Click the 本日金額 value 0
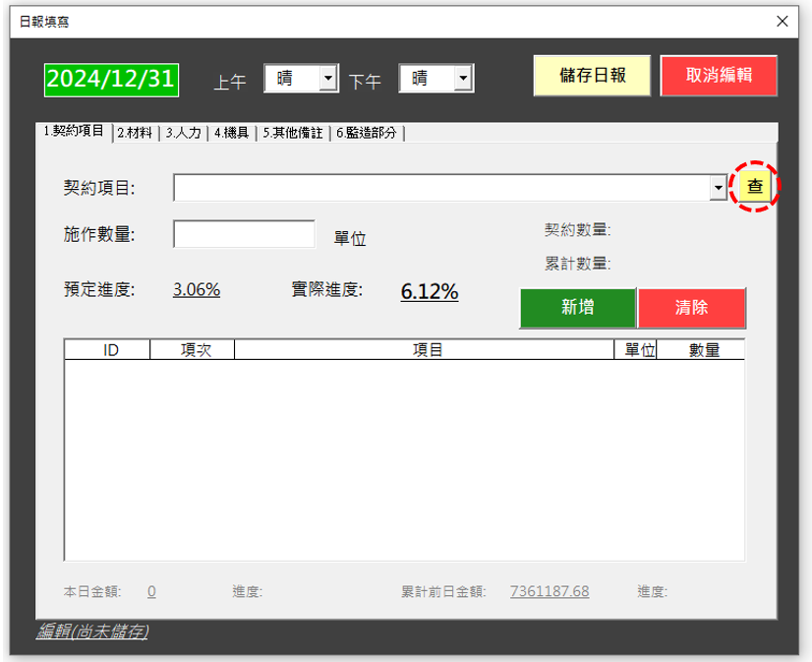Image resolution: width=812 pixels, height=662 pixels. 151,591
